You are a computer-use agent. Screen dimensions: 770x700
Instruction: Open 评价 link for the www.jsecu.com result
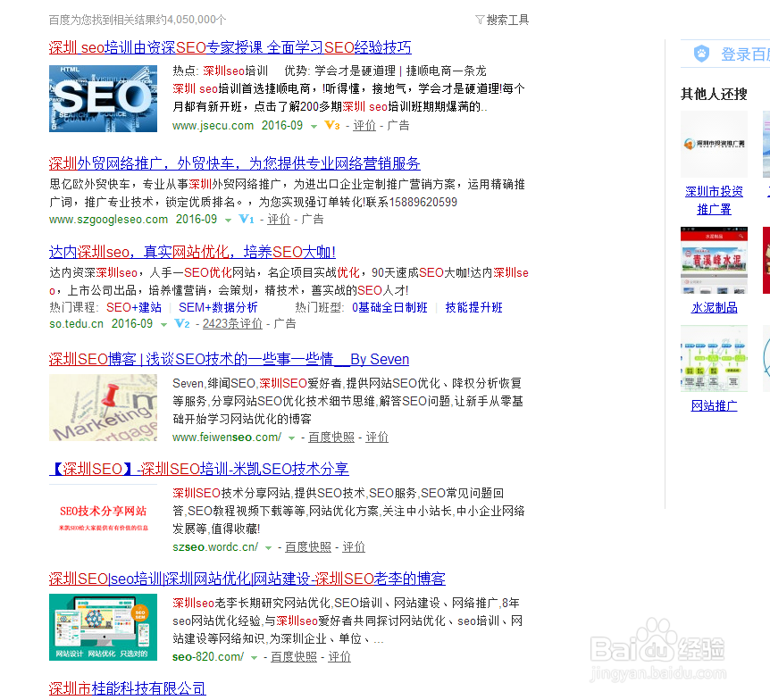click(364, 126)
